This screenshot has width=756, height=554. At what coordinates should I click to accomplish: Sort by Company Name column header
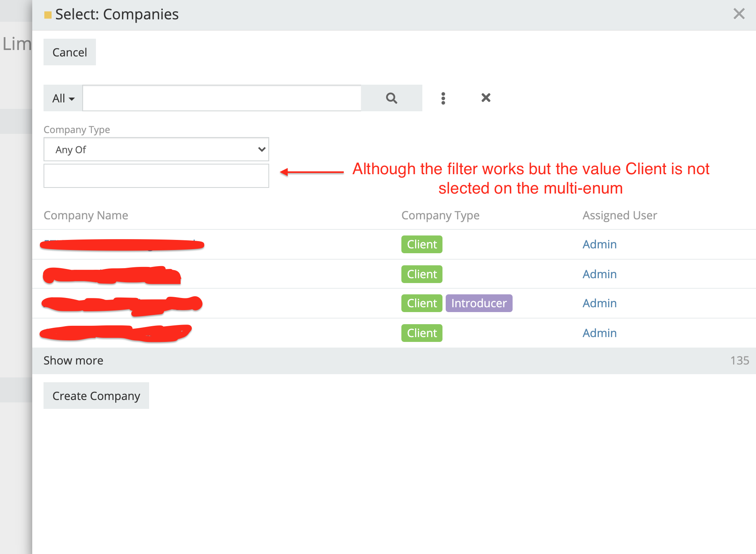pos(86,215)
